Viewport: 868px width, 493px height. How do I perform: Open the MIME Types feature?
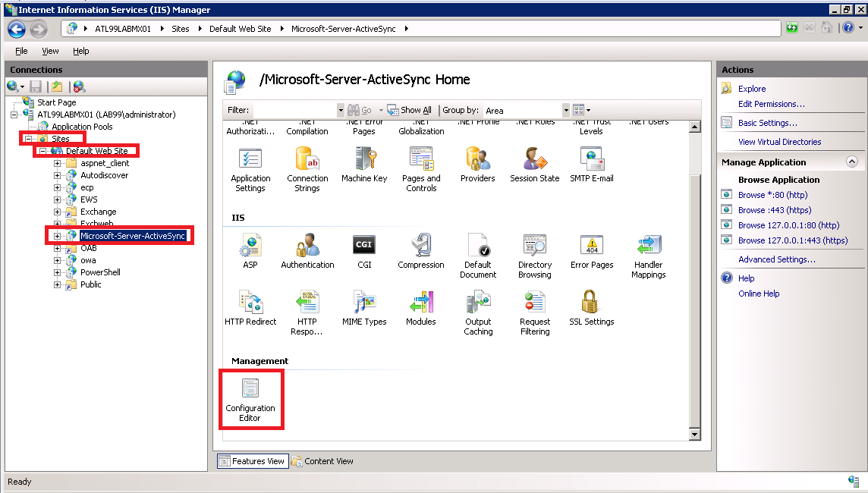pyautogui.click(x=364, y=308)
